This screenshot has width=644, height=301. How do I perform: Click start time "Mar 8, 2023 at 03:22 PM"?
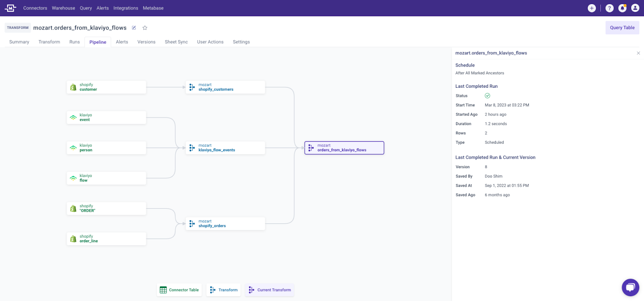[x=507, y=105]
